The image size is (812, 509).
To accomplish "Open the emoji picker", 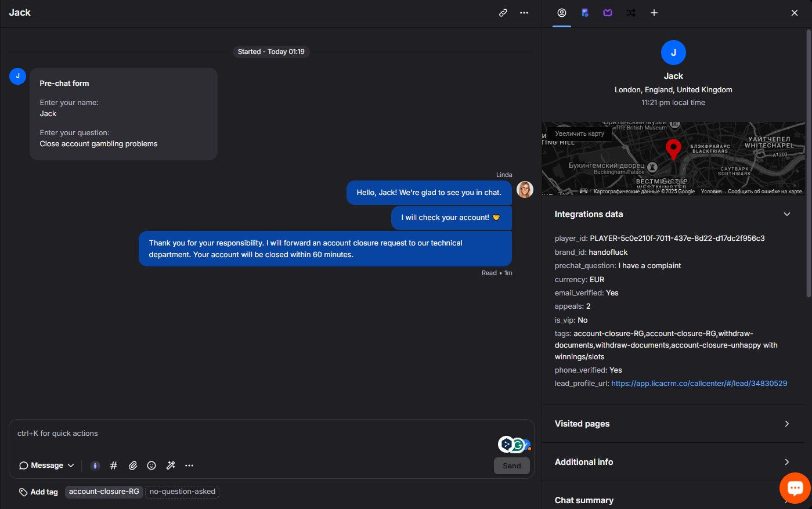I will [x=151, y=465].
